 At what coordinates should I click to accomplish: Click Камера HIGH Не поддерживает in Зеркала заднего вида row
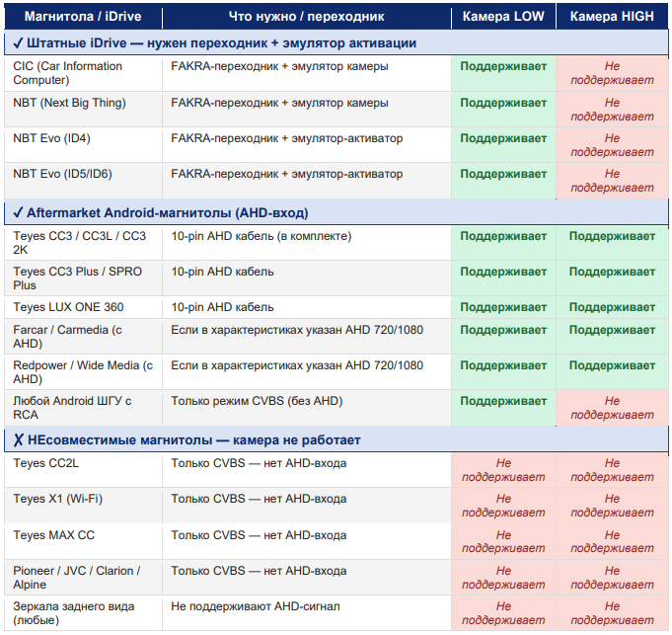613,613
